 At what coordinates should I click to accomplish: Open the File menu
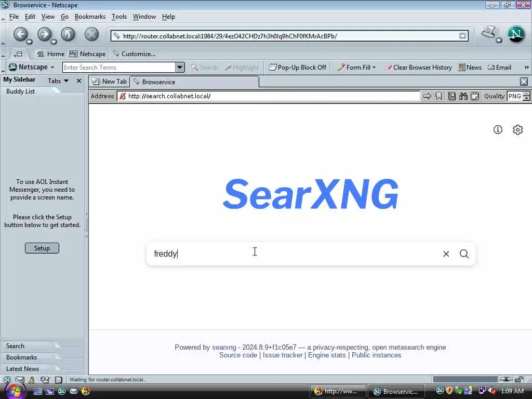click(14, 17)
